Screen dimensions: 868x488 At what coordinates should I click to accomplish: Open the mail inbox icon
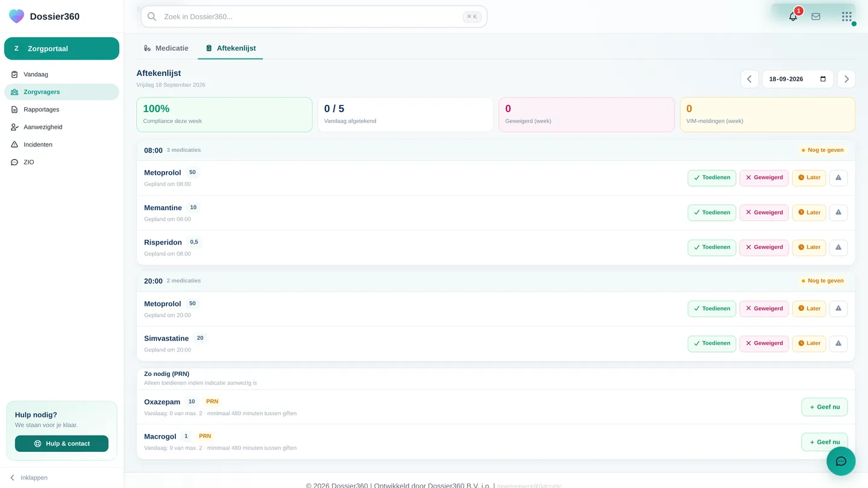coord(816,17)
